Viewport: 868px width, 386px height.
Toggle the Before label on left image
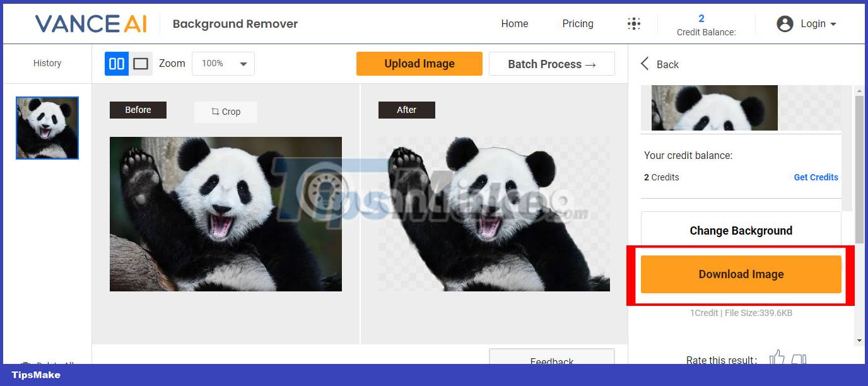tap(138, 110)
